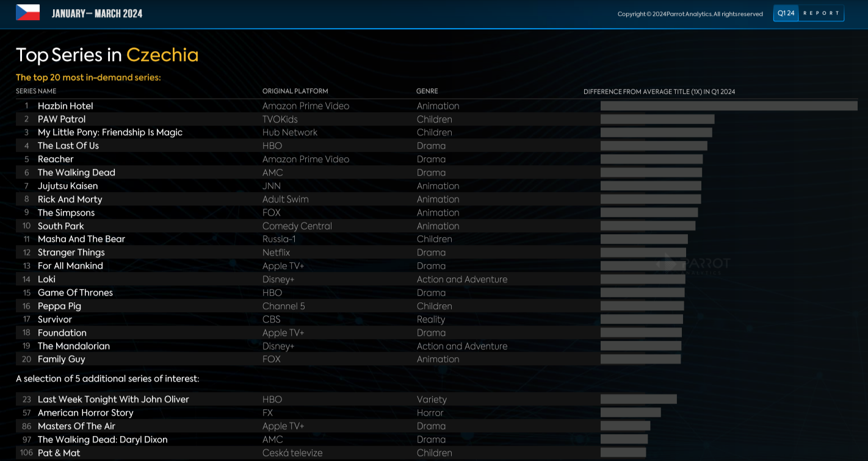Select the Hazbin Hotel demand bar
This screenshot has height=461, width=868.
coord(726,105)
